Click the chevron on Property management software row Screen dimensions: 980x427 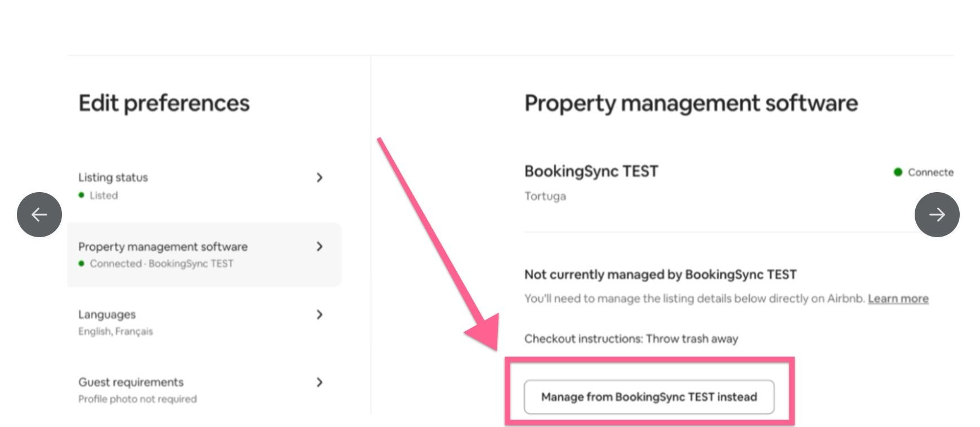[319, 247]
